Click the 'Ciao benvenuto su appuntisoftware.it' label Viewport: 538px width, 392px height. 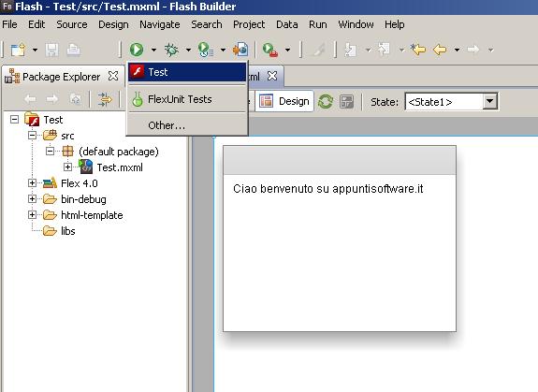click(x=328, y=189)
